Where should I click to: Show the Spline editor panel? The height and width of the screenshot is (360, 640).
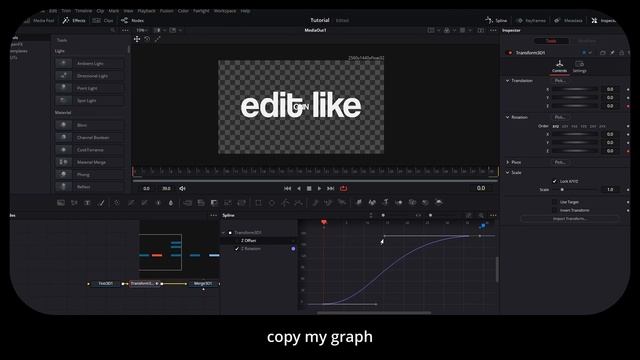point(496,20)
